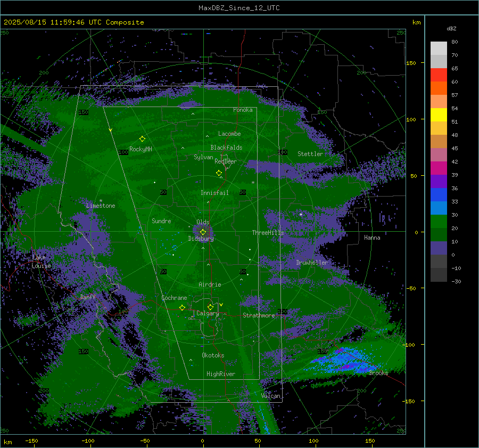Select the orange 57-60 dBZ legend swatch
Screen dimensions: 479x448
[x=439, y=88]
